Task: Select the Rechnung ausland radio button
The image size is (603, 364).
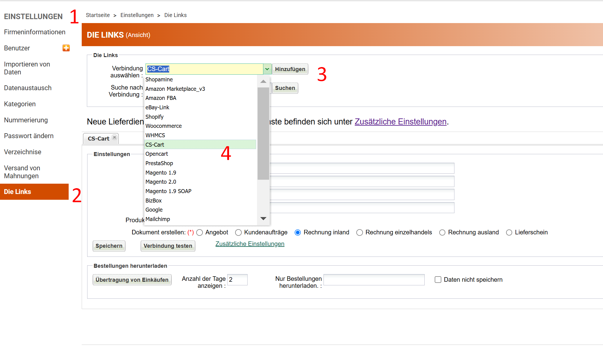Action: (442, 233)
